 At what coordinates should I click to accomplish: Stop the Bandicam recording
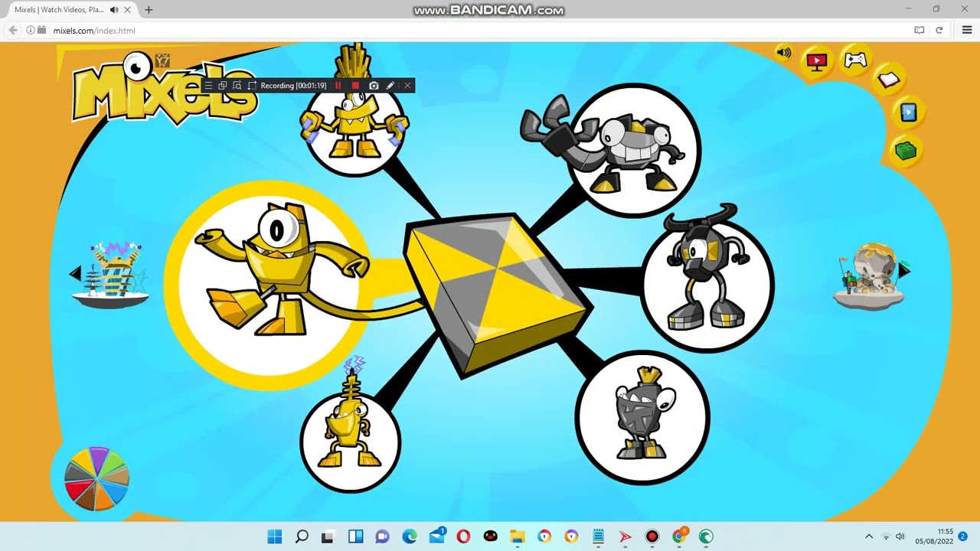(355, 86)
